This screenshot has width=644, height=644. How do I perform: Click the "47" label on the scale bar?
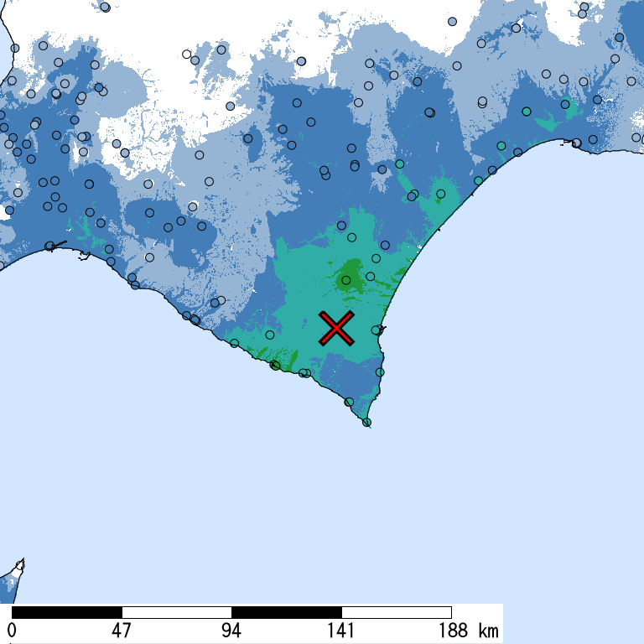[x=121, y=631]
